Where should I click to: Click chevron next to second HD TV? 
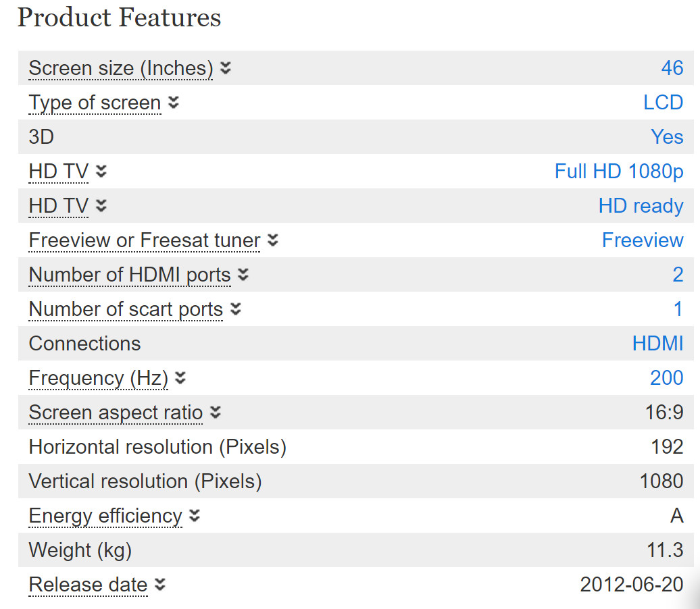(101, 206)
